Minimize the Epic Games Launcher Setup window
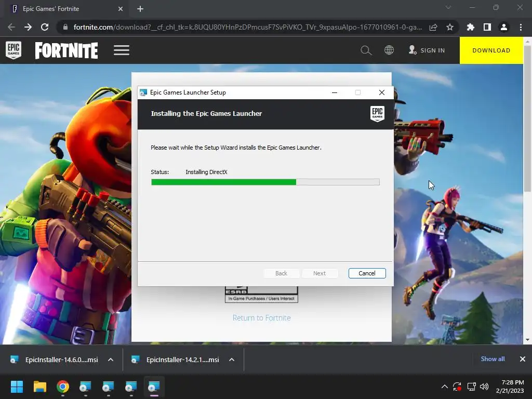The image size is (532, 399). pos(335,92)
